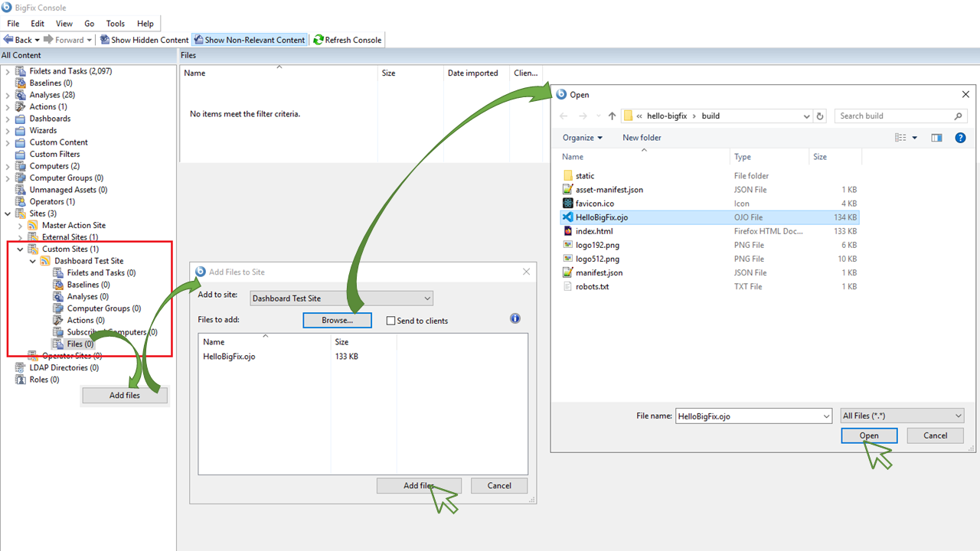Select the Unmanaged Assets (0) icon
The image size is (980, 551).
21,190
